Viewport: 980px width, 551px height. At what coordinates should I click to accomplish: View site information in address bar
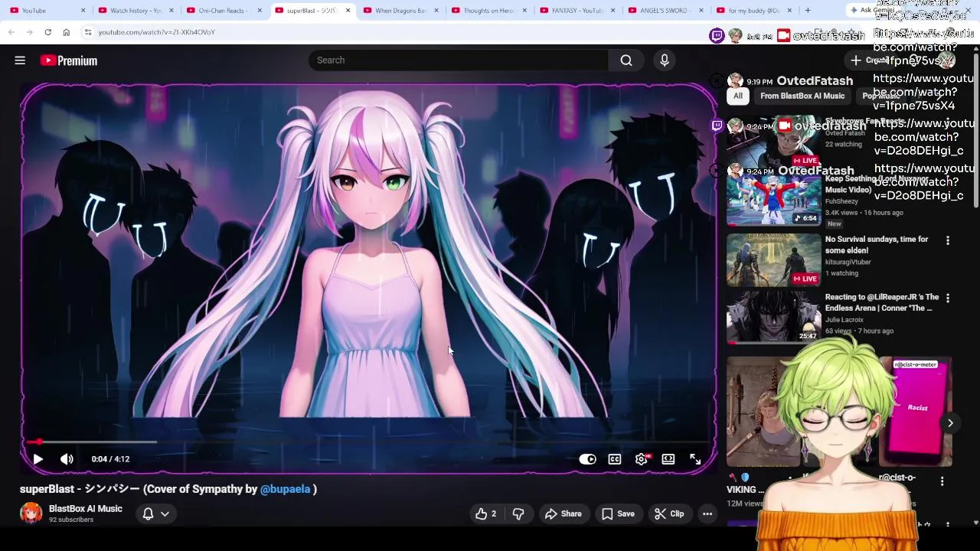coord(88,32)
